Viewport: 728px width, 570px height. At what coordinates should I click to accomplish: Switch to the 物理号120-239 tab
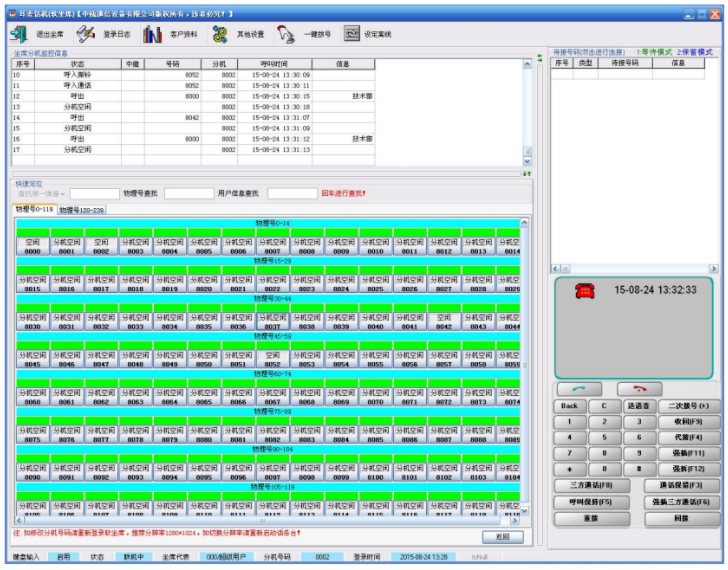click(82, 210)
